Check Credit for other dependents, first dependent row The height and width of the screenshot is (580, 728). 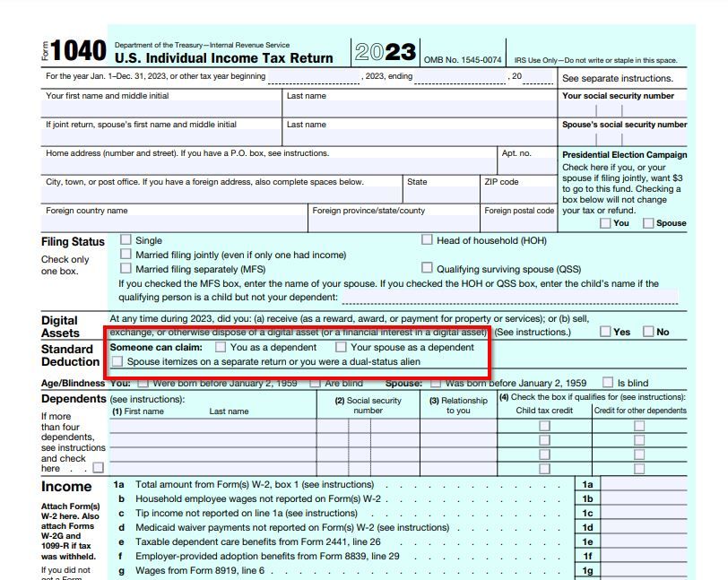tap(639, 426)
